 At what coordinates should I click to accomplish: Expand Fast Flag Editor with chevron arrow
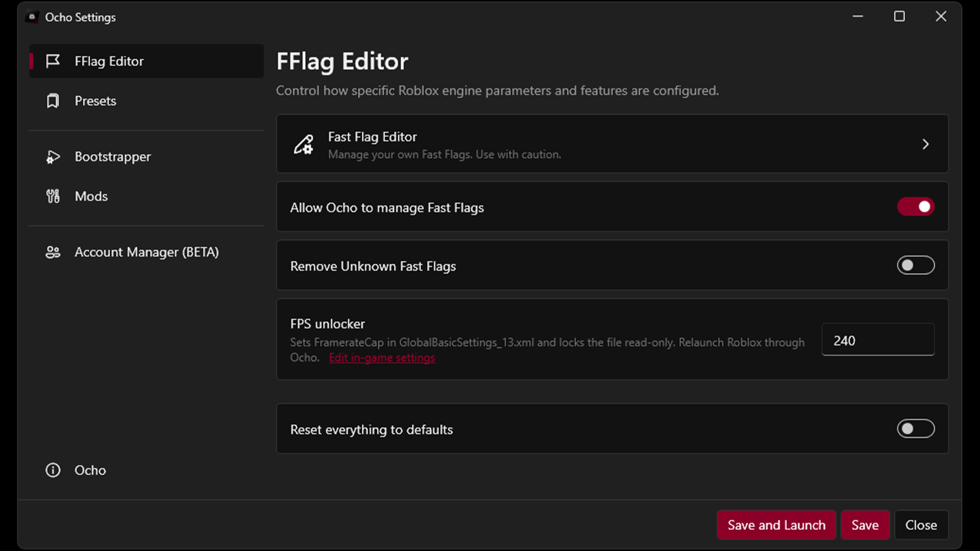coord(925,144)
